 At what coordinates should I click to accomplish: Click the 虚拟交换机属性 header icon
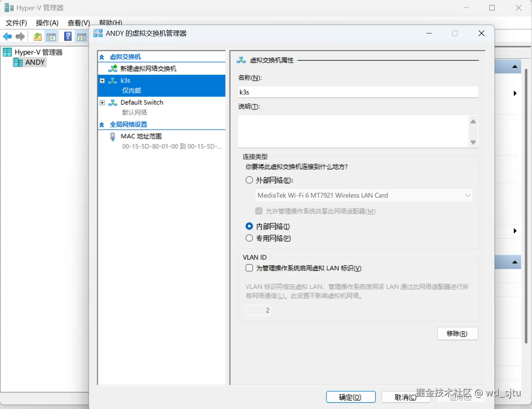pyautogui.click(x=241, y=60)
